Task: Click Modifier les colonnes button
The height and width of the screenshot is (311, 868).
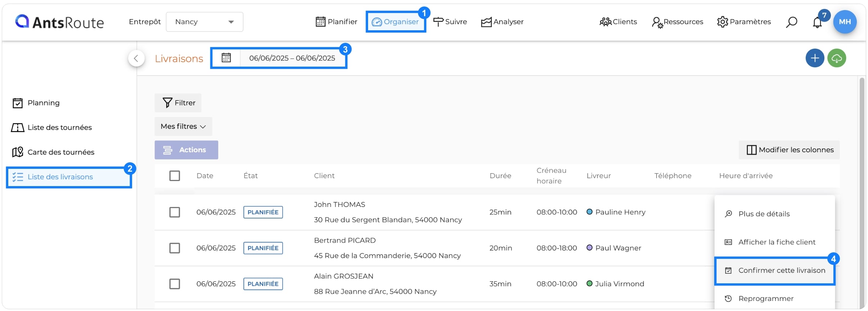Action: click(x=789, y=150)
